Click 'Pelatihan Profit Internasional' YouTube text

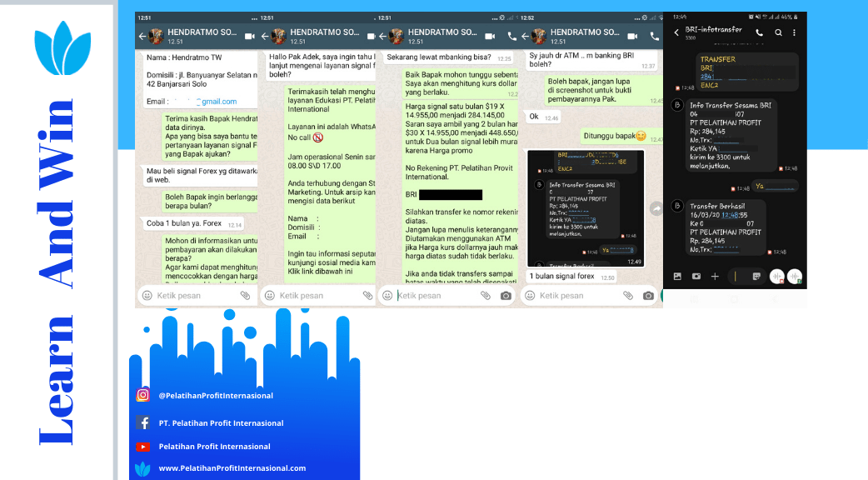coord(214,446)
